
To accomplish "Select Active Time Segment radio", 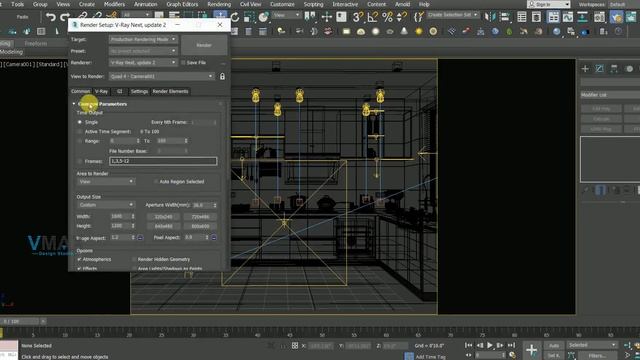I will [80, 131].
